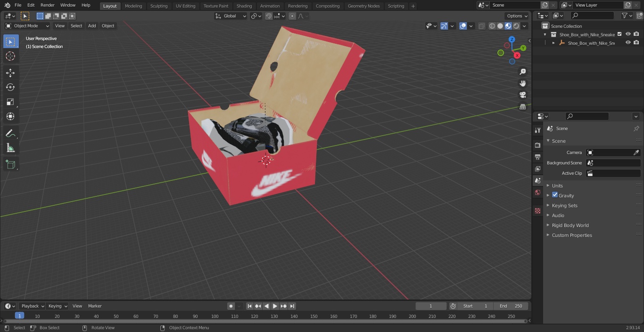Hide Shoe_Box_with_Nike_Sneake collection in viewport
Screen dimensions: 644x332
click(628, 34)
